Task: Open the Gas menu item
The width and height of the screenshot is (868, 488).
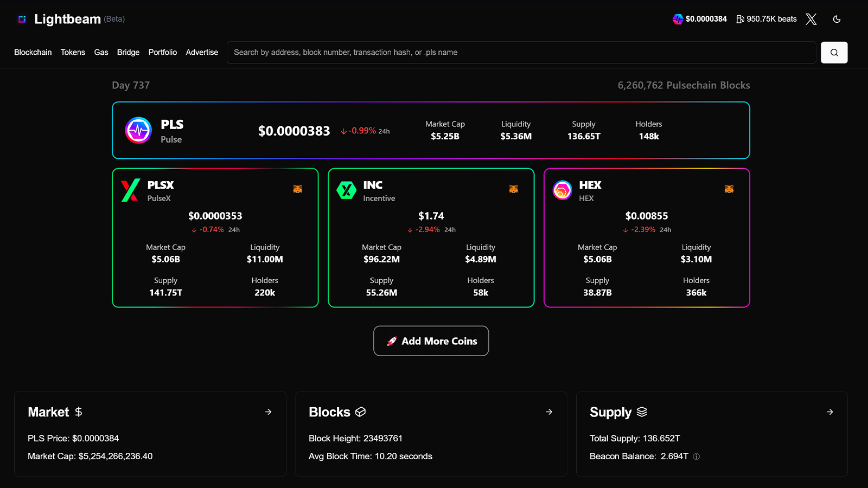Action: 101,52
